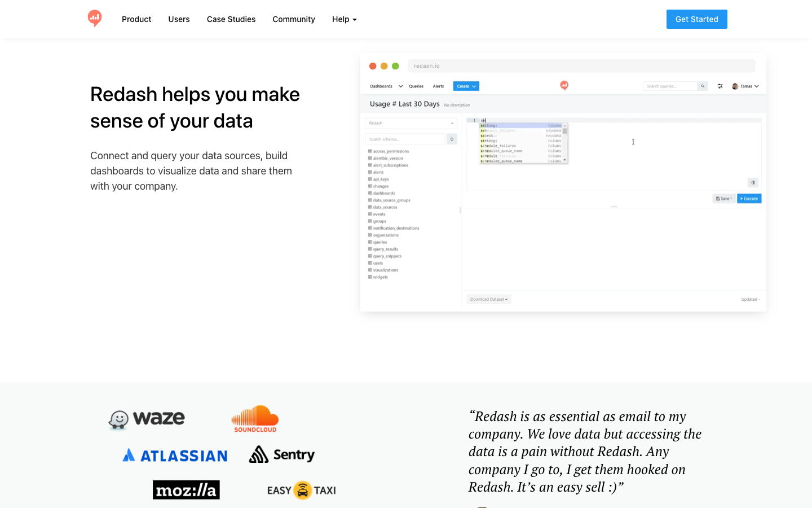812x508 pixels.
Task: Click the Atlassian logo
Action: [x=175, y=456]
